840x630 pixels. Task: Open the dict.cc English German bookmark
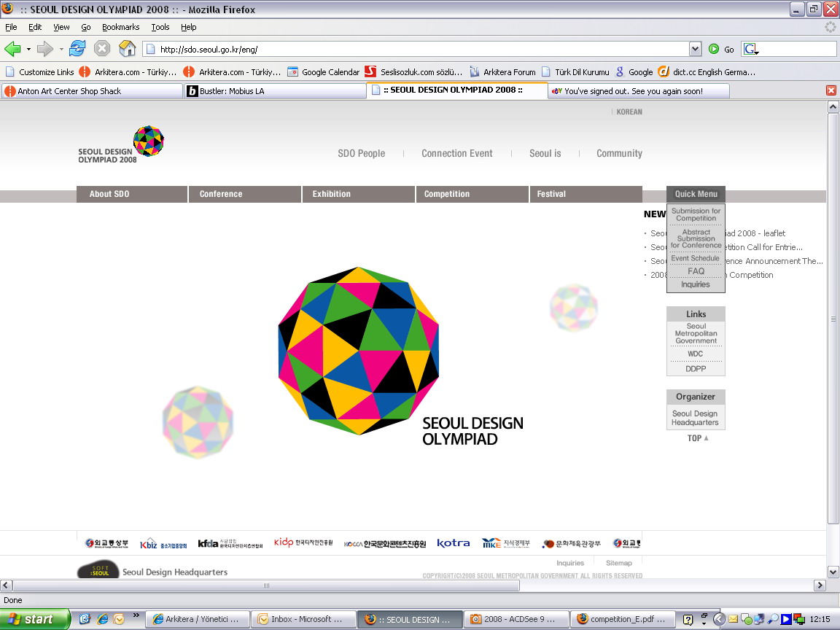707,71
